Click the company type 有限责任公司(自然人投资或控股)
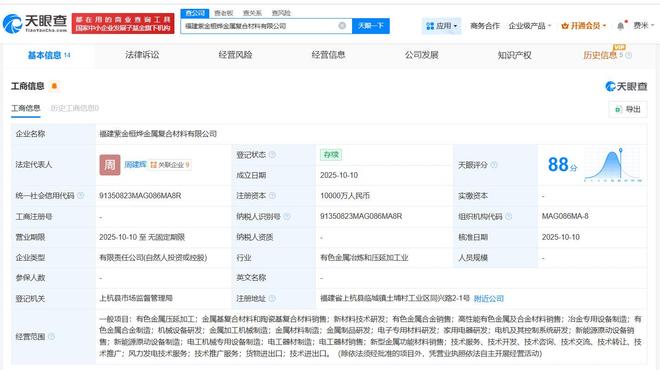The width and height of the screenshot is (660, 370). pyautogui.click(x=153, y=257)
